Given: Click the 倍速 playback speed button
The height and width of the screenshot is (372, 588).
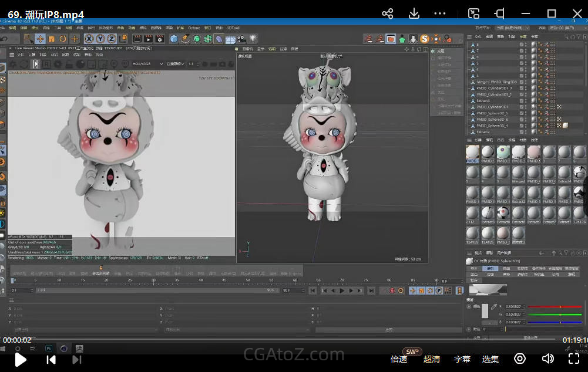Looking at the screenshot, I should click(x=399, y=359).
